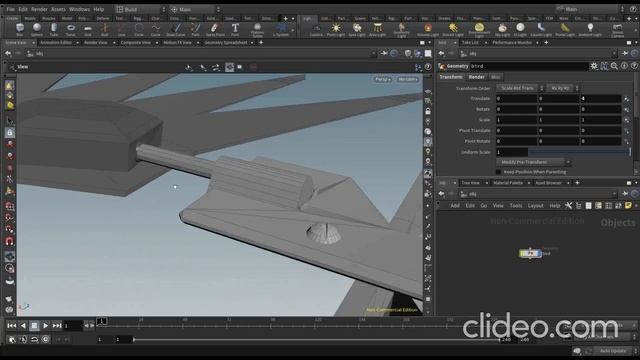Open Persp camera menu in viewport
The height and width of the screenshot is (360, 640).
(382, 79)
